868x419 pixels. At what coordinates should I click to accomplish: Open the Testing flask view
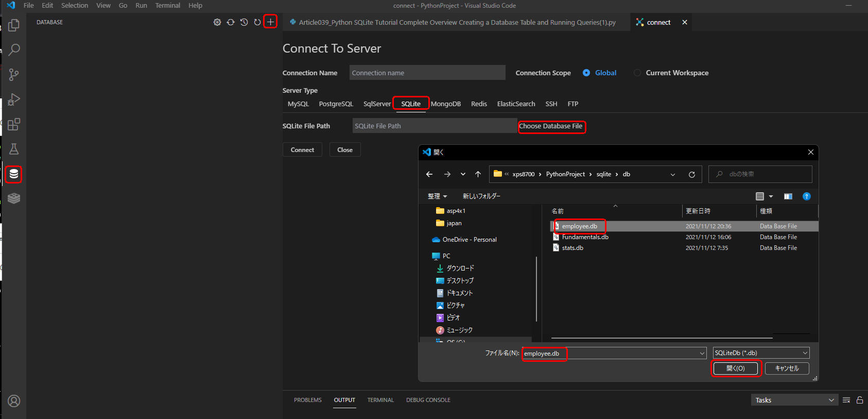pos(14,149)
